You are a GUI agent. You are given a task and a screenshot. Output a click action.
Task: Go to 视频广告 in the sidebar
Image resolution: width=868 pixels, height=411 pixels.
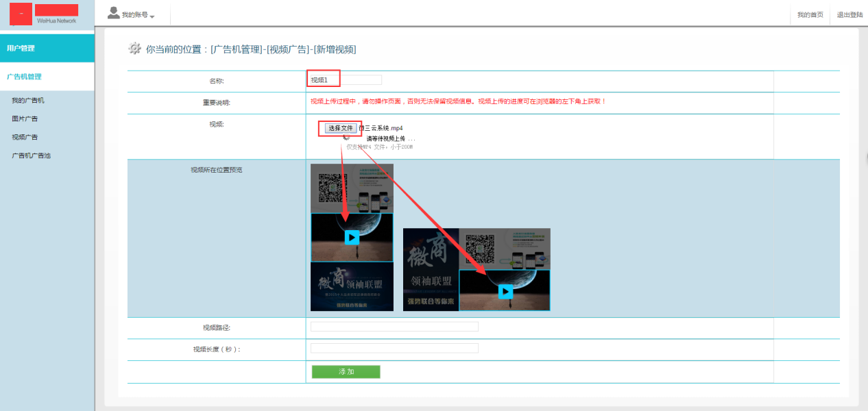[25, 137]
